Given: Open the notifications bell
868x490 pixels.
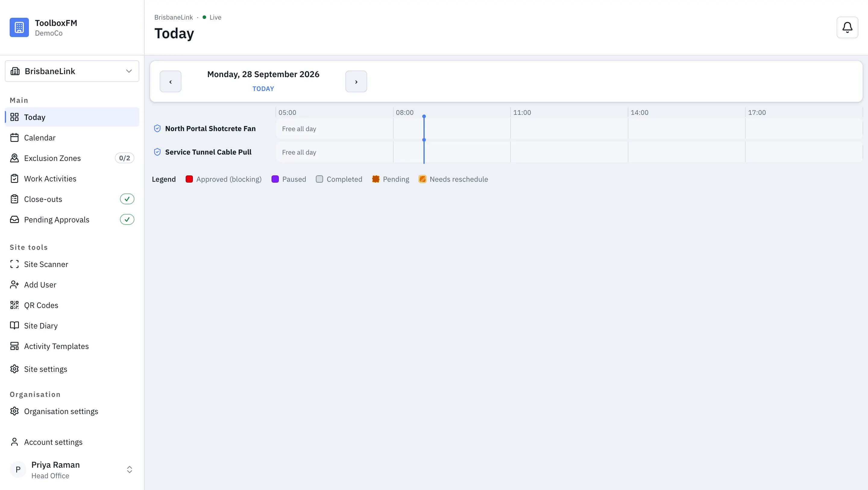Looking at the screenshot, I should pyautogui.click(x=847, y=27).
